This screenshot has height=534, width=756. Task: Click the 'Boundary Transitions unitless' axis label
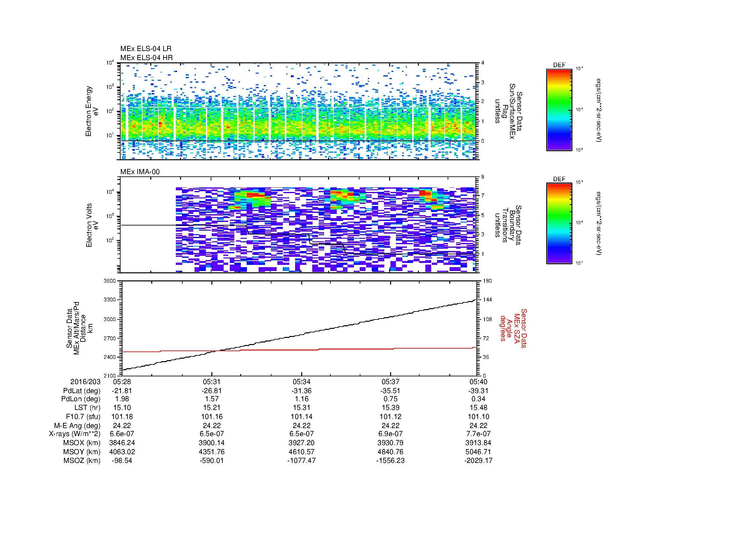pyautogui.click(x=508, y=225)
